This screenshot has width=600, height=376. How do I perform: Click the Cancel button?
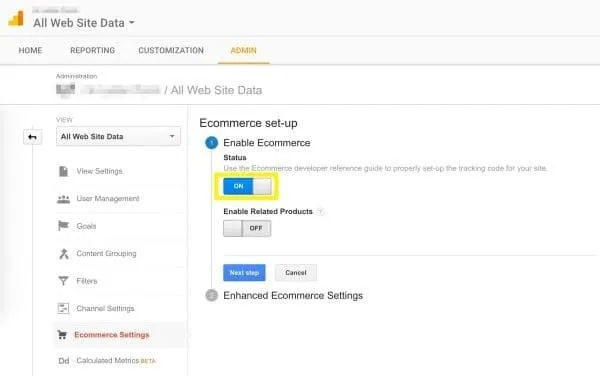296,273
